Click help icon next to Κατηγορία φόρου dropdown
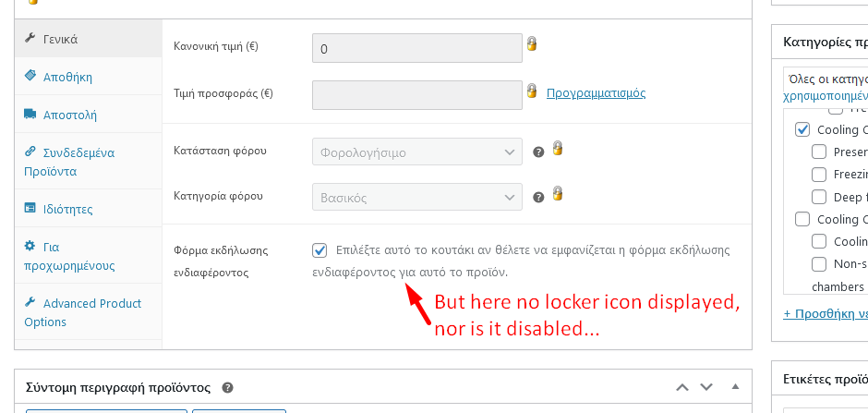 [x=538, y=197]
